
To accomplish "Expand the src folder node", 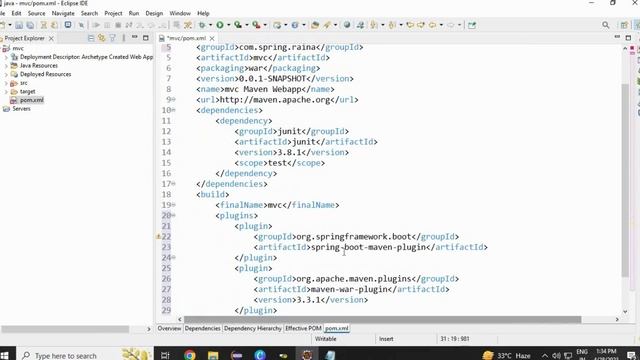I will (x=6, y=83).
